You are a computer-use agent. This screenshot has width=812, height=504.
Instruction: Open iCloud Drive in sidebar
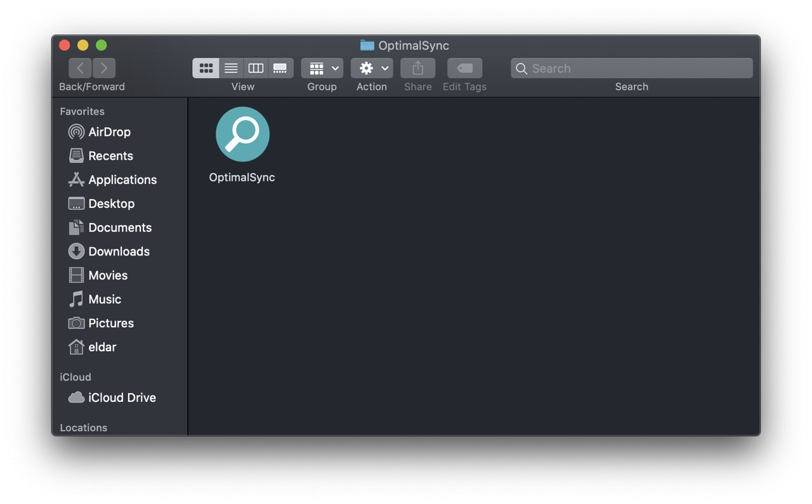112,397
